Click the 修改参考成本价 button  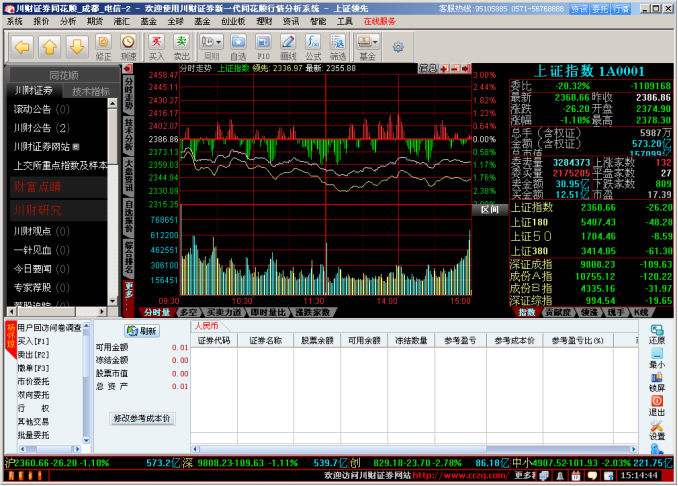point(141,418)
